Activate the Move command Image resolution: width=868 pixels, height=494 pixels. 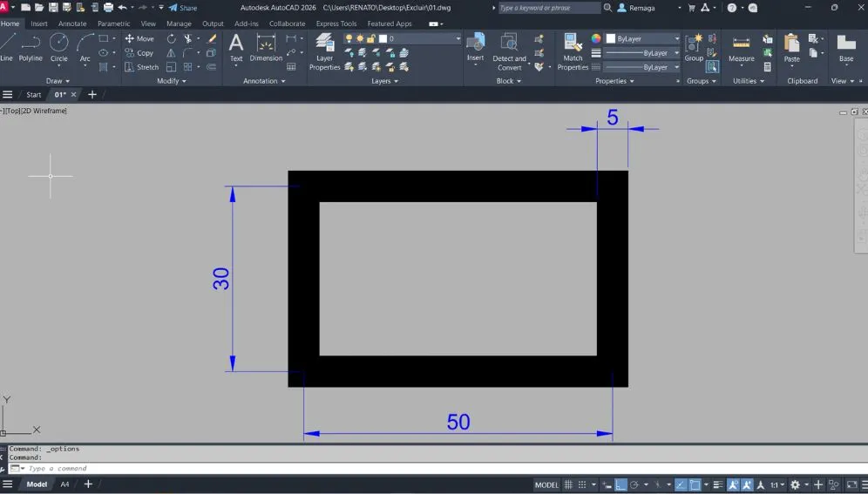click(x=139, y=38)
